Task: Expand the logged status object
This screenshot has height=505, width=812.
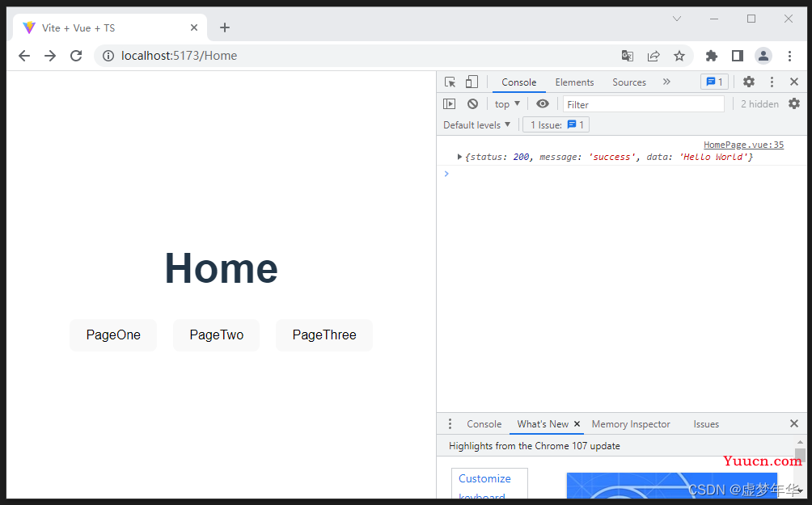Action: (x=459, y=157)
